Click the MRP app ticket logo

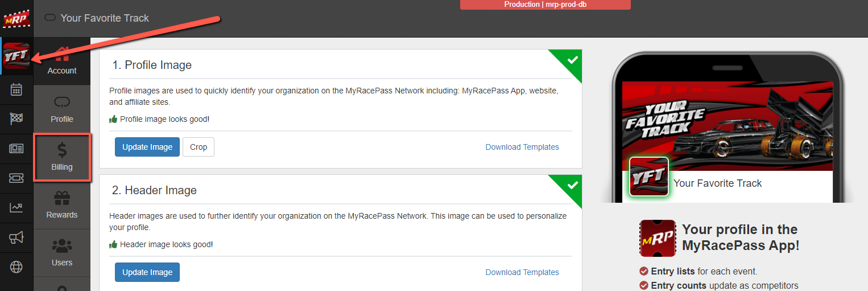tap(658, 238)
